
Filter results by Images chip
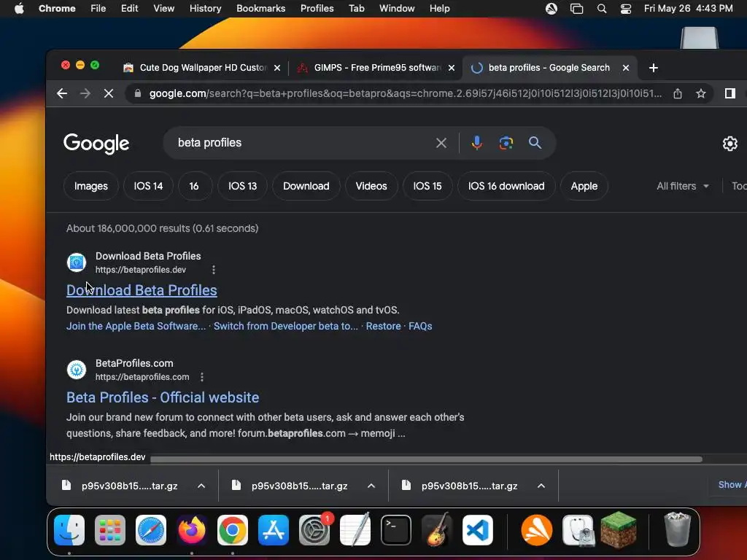coord(91,186)
